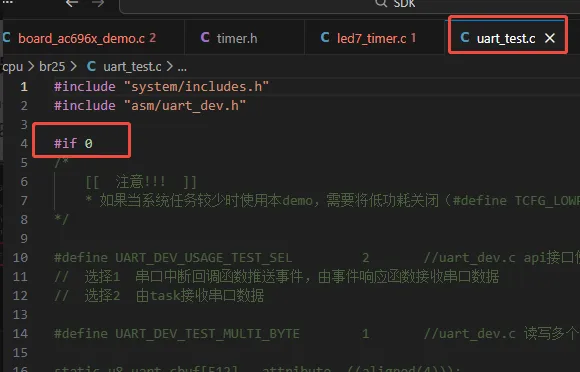This screenshot has height=372, width=580.
Task: Click UART_DEV_USAGE_TEST_SEL define name
Action: pyautogui.click(x=203, y=258)
